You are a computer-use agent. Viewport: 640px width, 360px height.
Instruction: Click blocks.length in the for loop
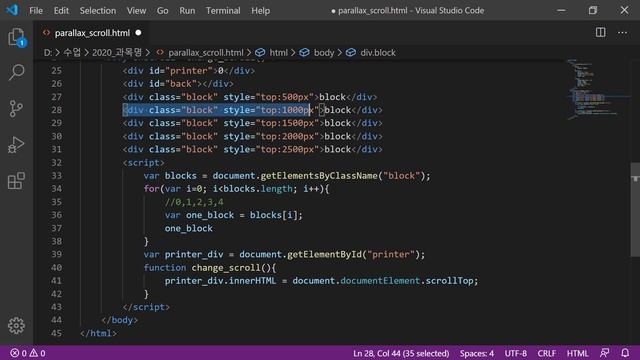click(x=258, y=189)
